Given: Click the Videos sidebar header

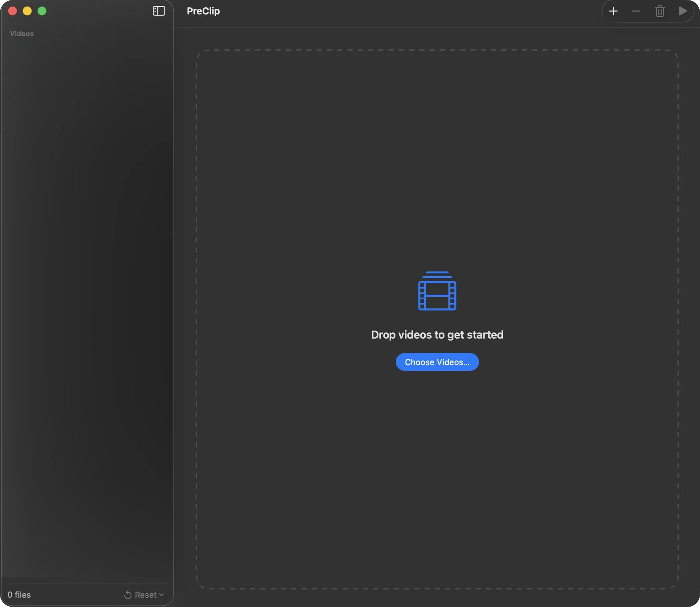Looking at the screenshot, I should tap(22, 34).
